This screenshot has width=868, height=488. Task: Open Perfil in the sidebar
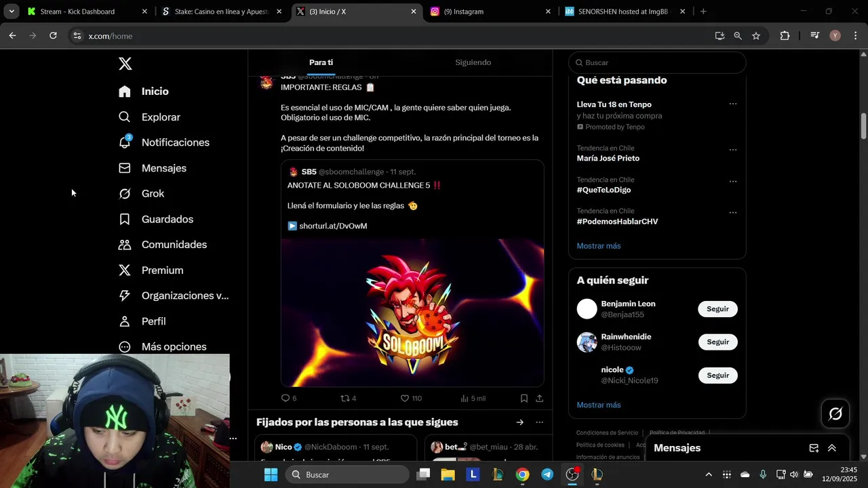pos(142,321)
